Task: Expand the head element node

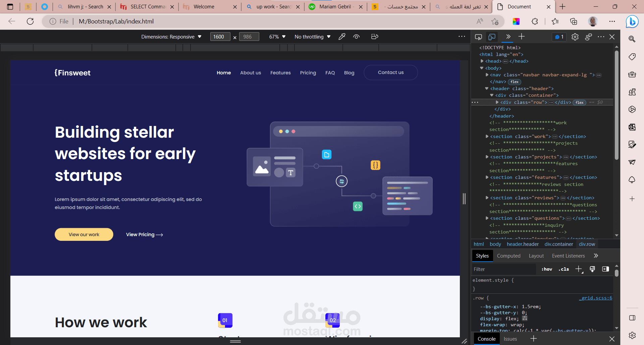Action: 482,61
